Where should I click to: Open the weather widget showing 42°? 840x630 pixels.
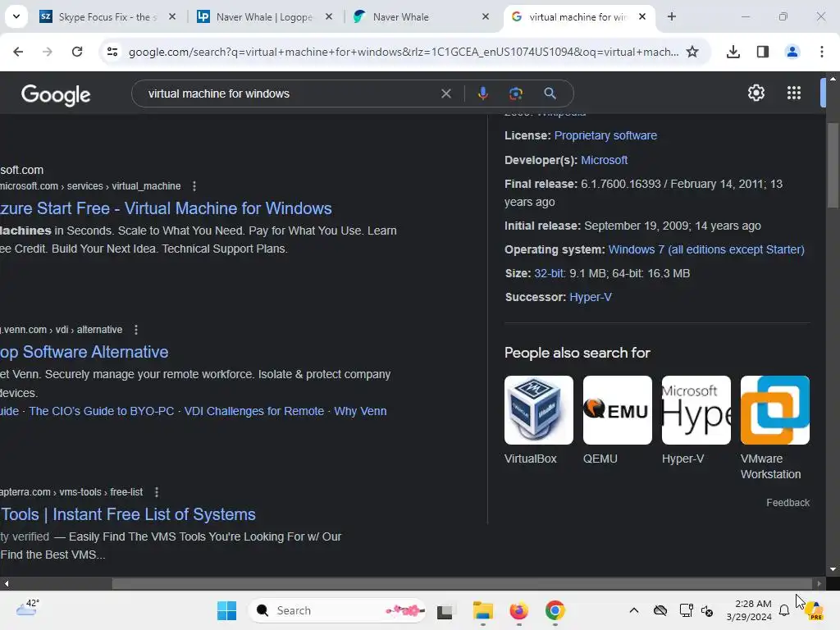[28, 609]
